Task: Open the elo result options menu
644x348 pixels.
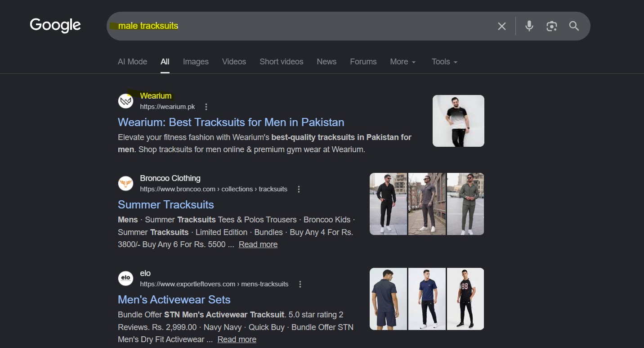Action: point(300,284)
